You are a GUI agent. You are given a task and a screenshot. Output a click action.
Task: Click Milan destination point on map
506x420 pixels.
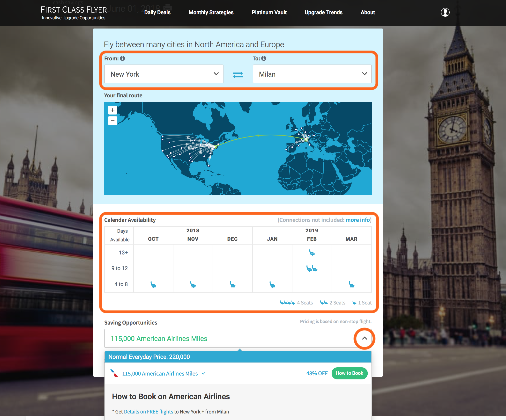[306, 139]
